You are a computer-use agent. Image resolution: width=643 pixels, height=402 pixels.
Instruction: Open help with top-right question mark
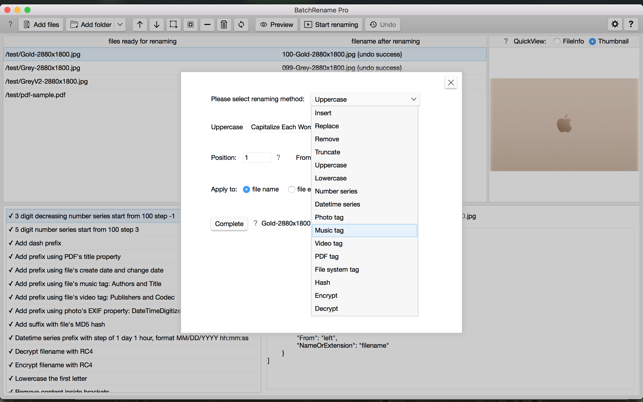(x=631, y=25)
